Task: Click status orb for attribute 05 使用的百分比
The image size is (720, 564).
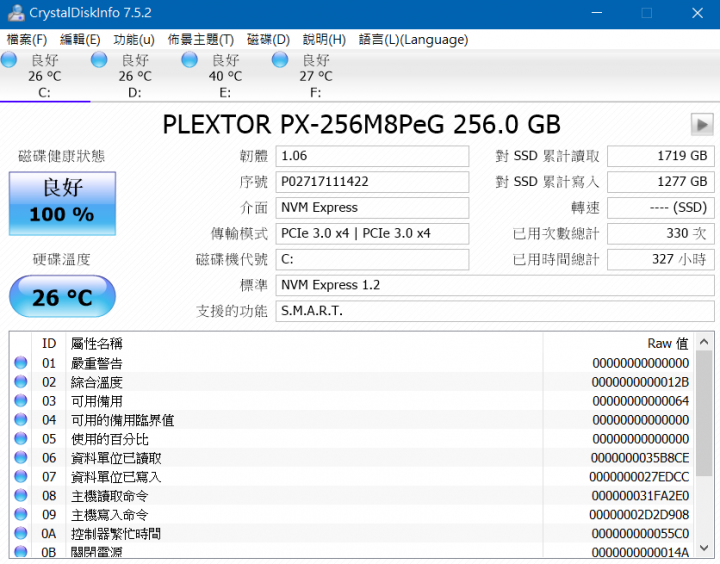Action: pos(21,439)
